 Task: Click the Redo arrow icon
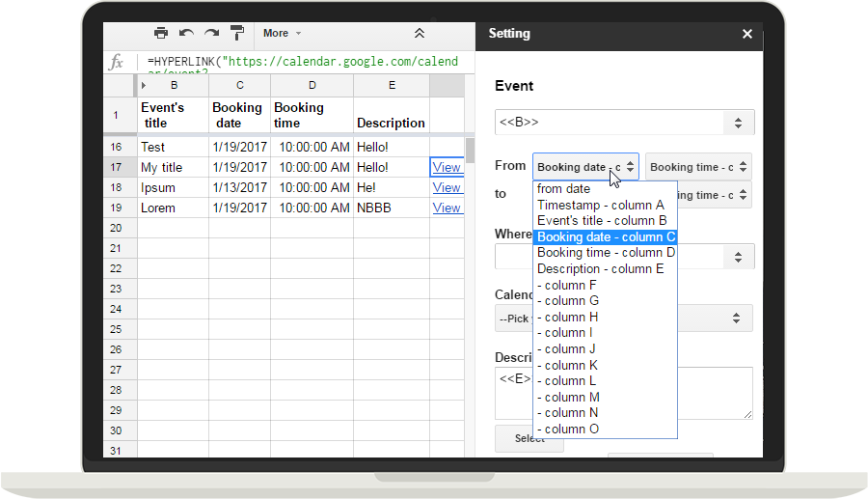click(x=211, y=33)
